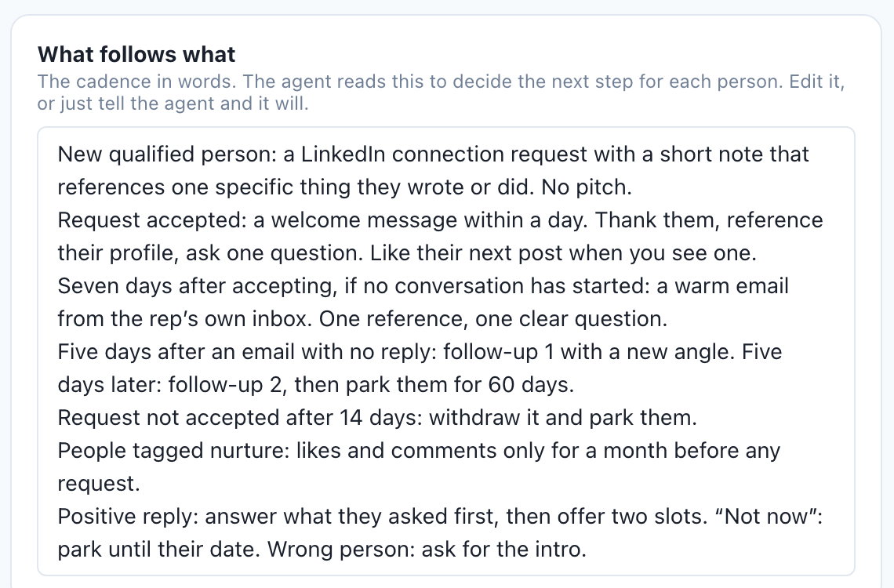Click the '60 days.' text
894x588 pixels.
(x=531, y=385)
